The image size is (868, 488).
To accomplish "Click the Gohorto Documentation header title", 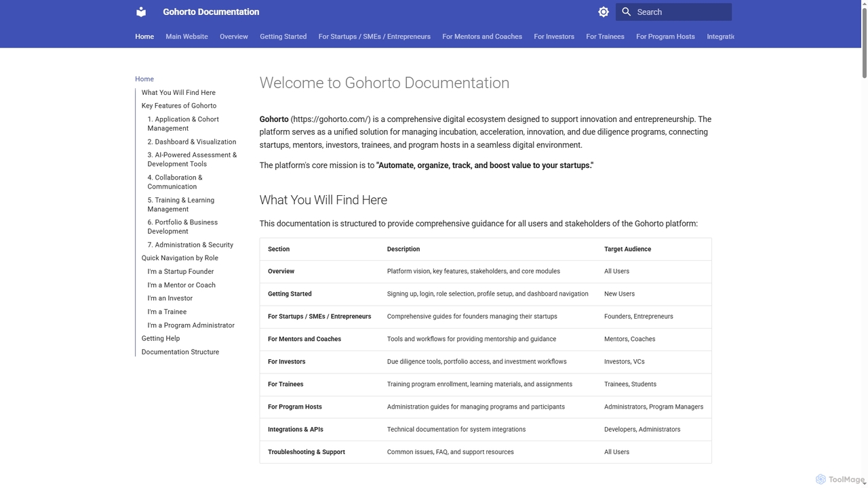I will coord(211,12).
